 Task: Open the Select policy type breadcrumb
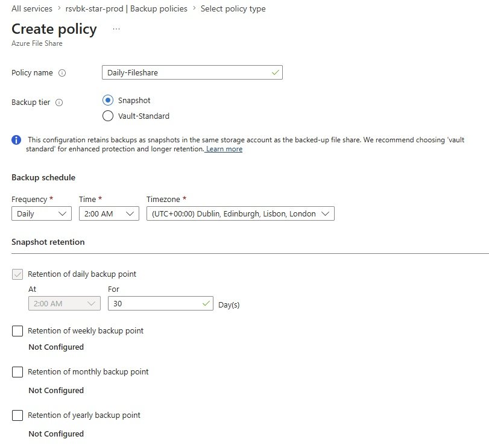pos(233,8)
